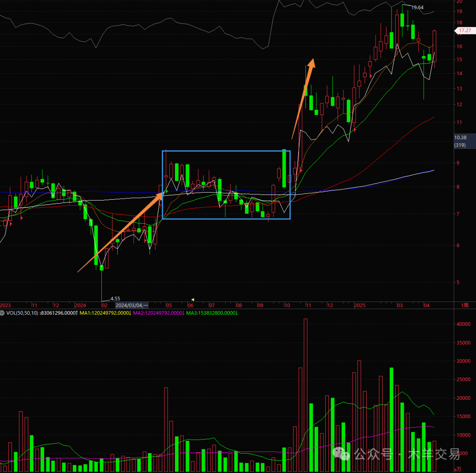Image resolution: width=476 pixels, height=473 pixels.
Task: Click the 40000 volume axis label
Action: (464, 324)
